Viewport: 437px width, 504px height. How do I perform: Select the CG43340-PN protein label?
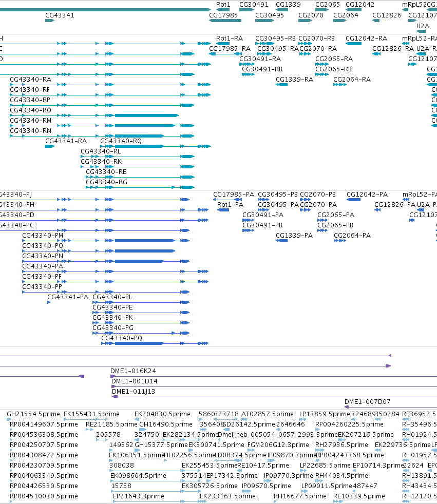(43, 256)
